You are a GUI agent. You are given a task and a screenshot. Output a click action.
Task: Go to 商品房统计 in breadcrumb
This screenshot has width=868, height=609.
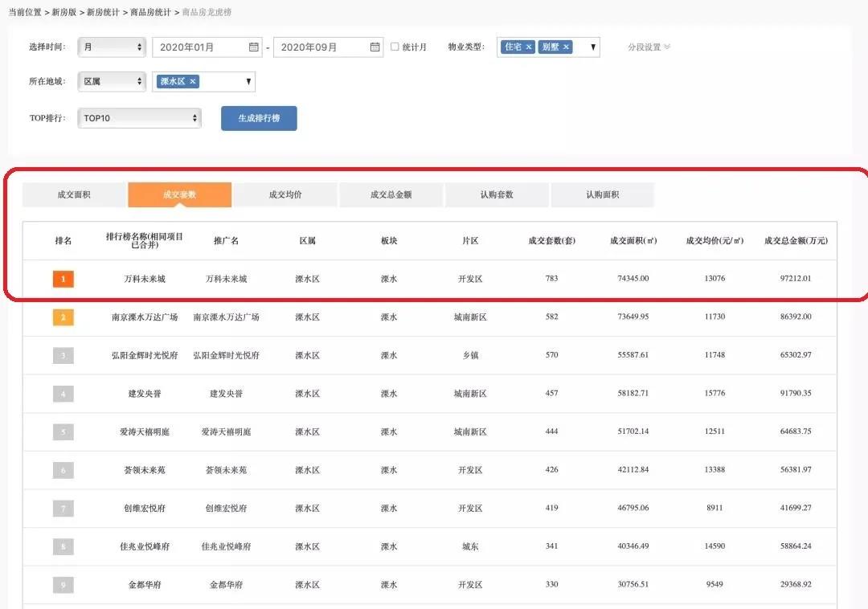150,13
